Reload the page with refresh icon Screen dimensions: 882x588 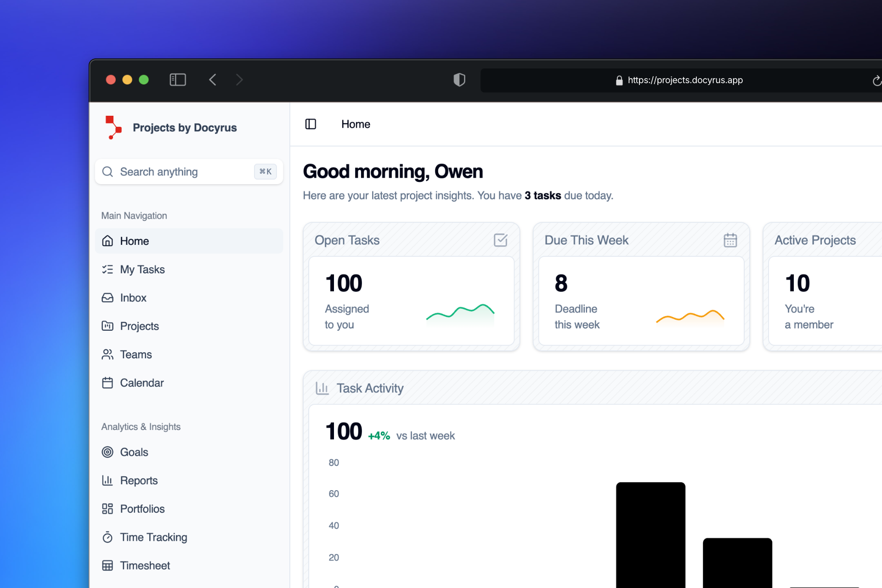coord(876,81)
